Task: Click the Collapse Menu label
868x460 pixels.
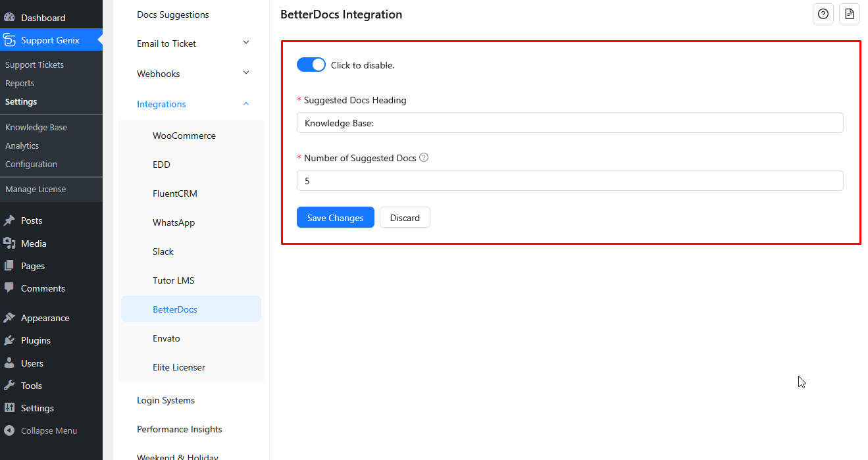Action: 49,430
